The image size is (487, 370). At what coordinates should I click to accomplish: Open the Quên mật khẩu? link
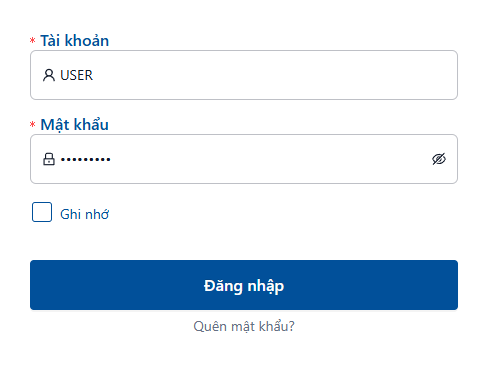point(244,326)
